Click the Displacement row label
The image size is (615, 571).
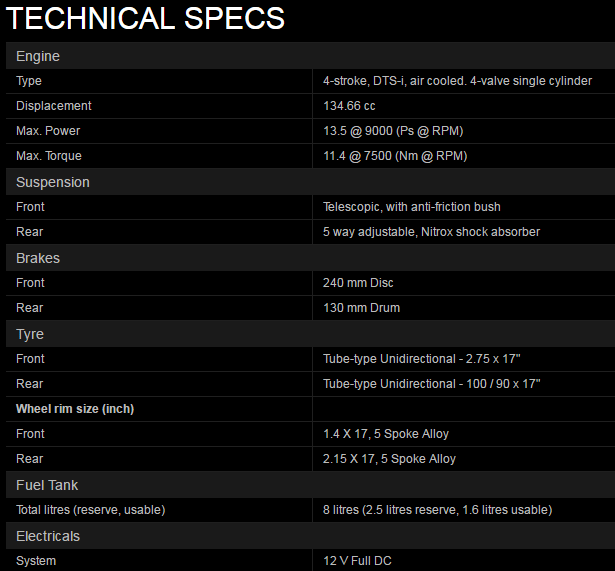pos(54,106)
